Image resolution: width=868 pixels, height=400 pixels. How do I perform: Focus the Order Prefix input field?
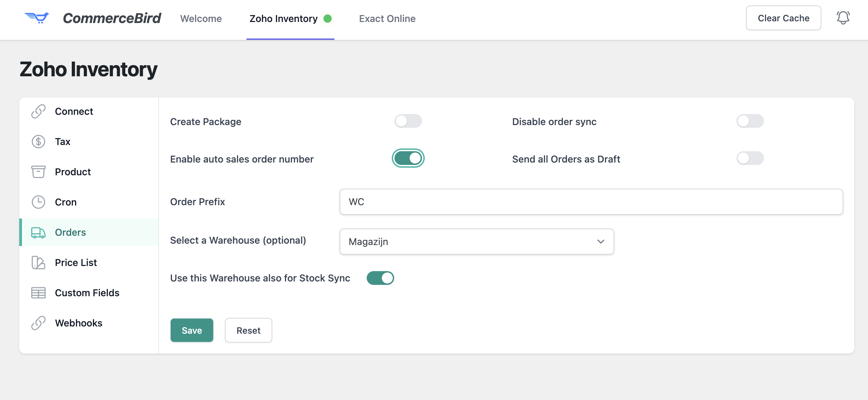click(591, 202)
